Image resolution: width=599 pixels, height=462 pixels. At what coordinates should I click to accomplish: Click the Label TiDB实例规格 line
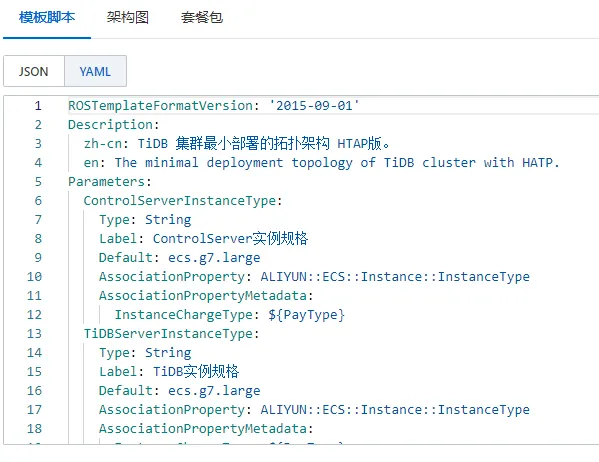tap(169, 371)
